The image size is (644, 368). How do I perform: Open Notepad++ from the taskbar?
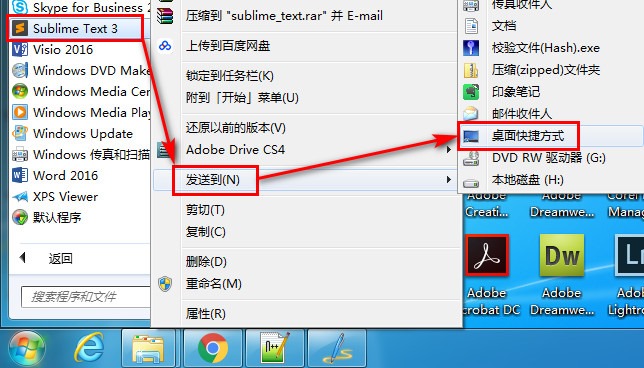[275, 348]
